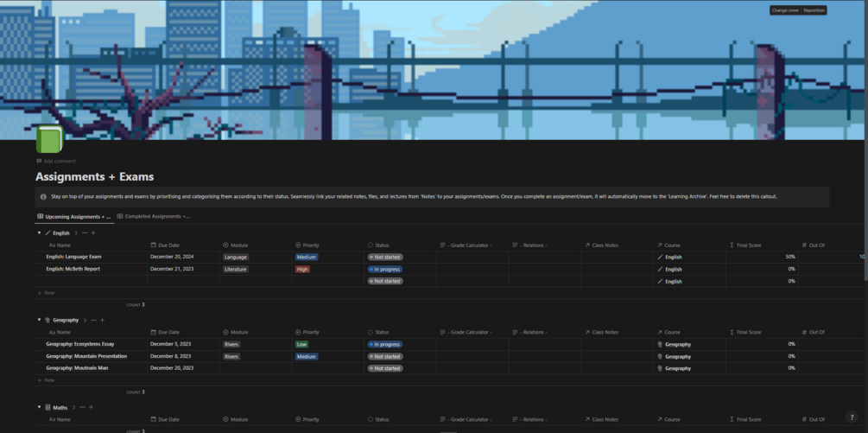
Task: Change In progress status of Ecosystems Essay
Action: point(385,344)
